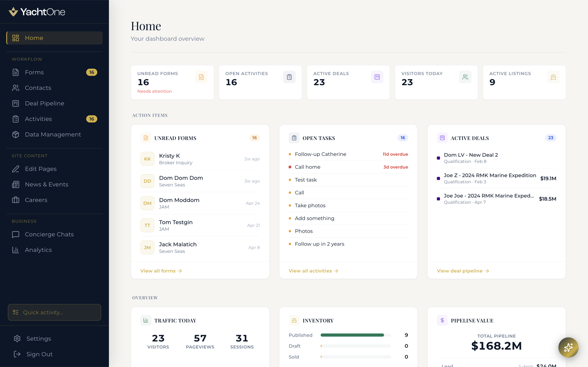The image size is (588, 367).
Task: Open Edit Pages in the sidebar
Action: (x=55, y=169)
